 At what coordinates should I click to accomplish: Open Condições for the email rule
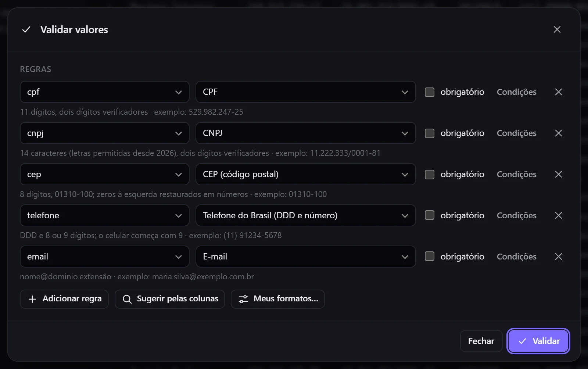pyautogui.click(x=516, y=257)
